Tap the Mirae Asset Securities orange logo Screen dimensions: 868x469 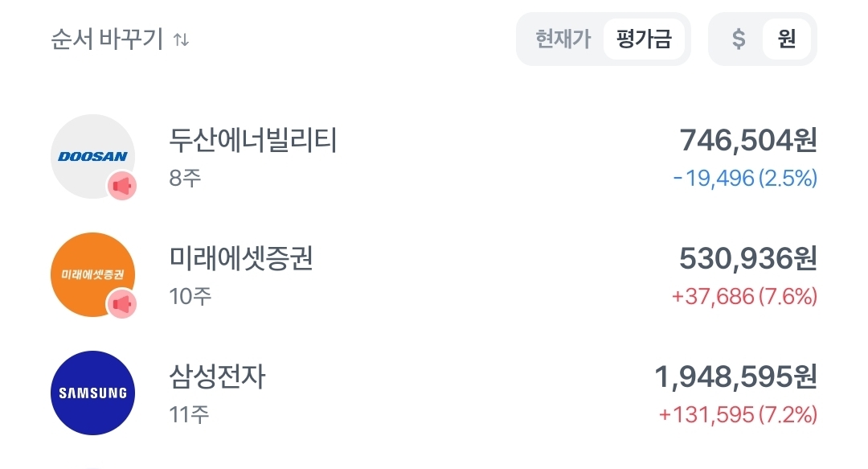click(92, 274)
